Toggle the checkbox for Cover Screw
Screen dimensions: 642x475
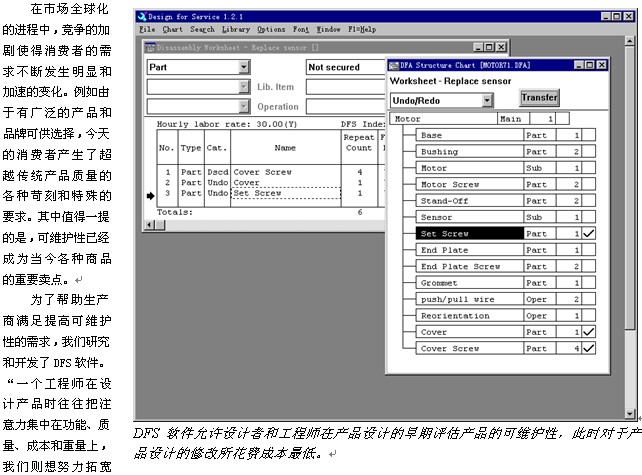tap(588, 348)
